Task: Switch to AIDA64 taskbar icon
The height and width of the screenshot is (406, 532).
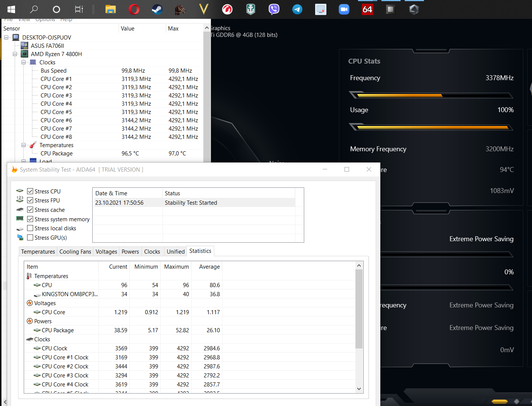Action: click(x=367, y=9)
